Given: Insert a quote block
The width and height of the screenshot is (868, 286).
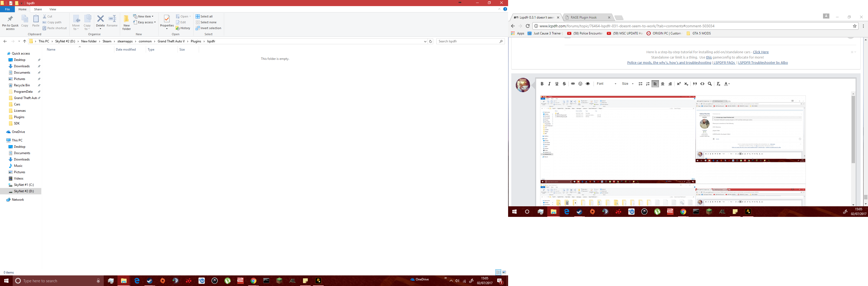Looking at the screenshot, I should (x=695, y=84).
